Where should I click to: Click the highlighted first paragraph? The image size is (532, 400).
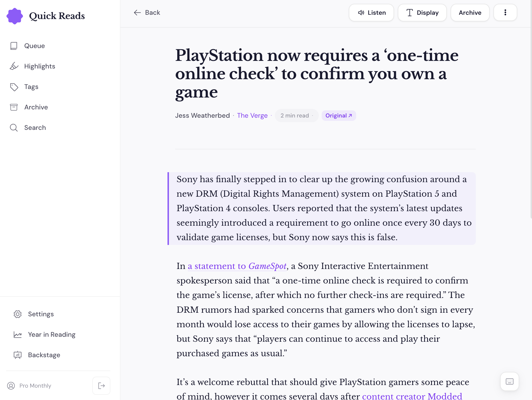(x=322, y=208)
